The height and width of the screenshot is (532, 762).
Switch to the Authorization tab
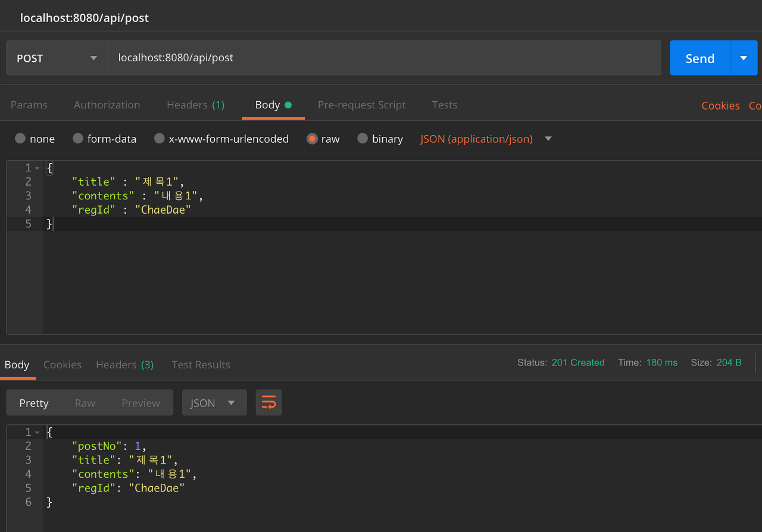tap(107, 105)
